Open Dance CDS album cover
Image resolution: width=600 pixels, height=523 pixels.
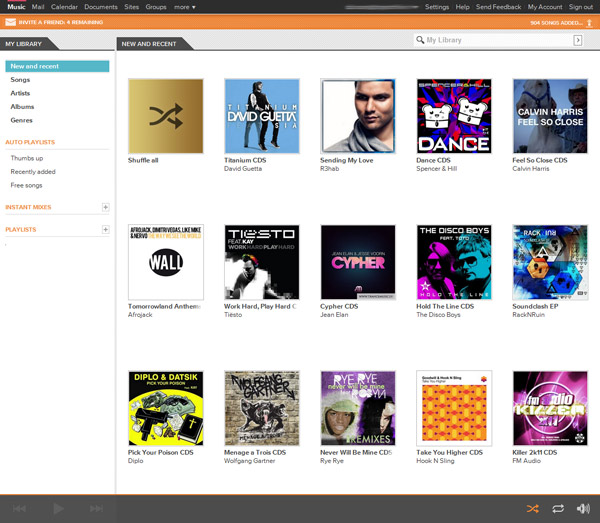point(454,116)
